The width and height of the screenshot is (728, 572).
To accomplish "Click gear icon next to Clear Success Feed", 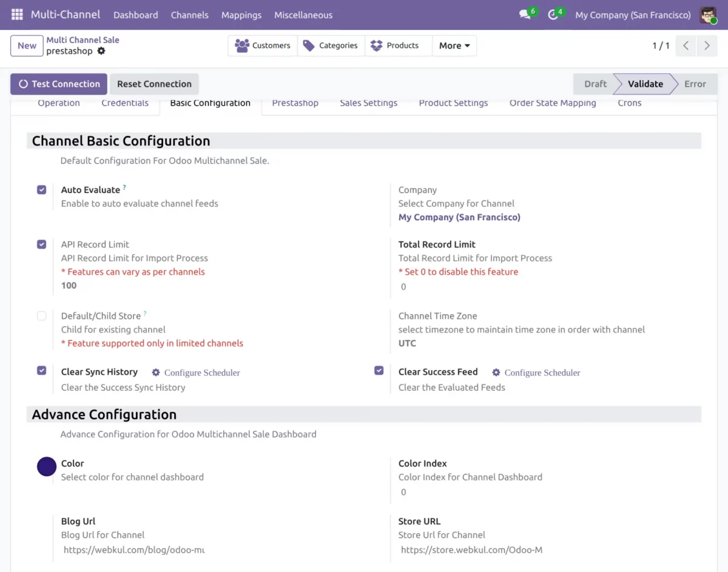I will (496, 372).
